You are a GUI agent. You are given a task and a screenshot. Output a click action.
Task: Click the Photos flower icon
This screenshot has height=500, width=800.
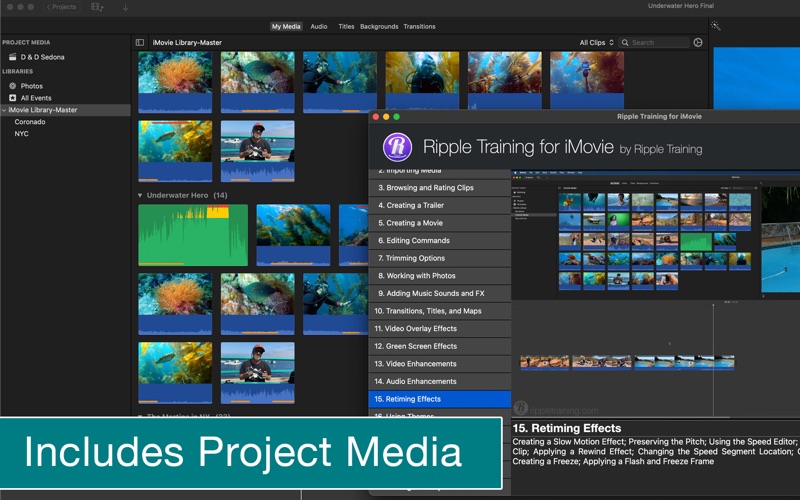(x=13, y=86)
